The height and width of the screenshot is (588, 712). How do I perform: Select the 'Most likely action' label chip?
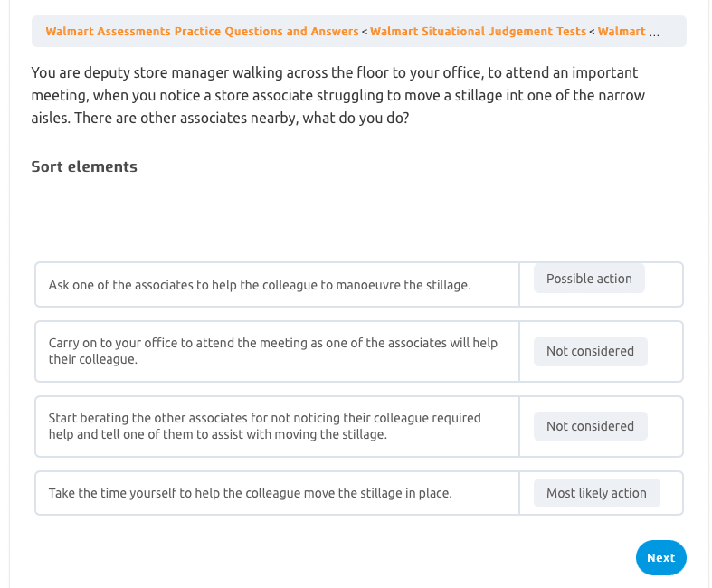[596, 493]
